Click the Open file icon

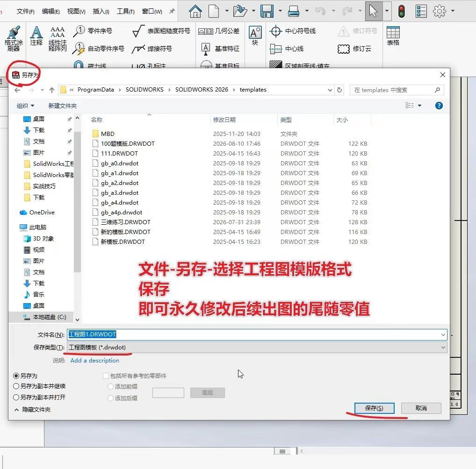[x=240, y=11]
